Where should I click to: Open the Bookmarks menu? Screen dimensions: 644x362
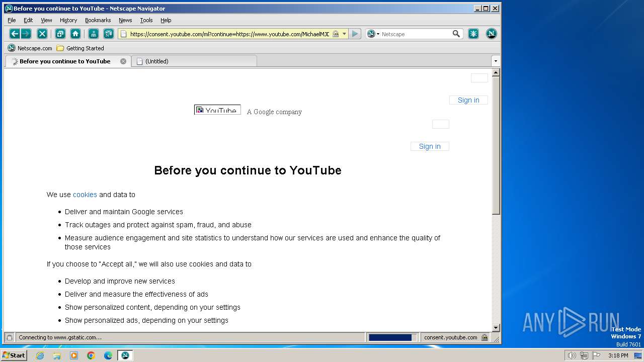(98, 20)
